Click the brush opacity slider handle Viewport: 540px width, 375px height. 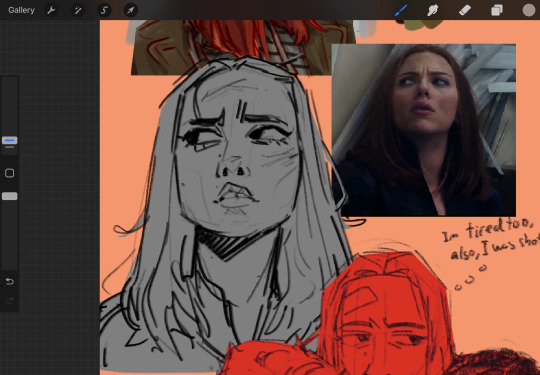pos(10,196)
